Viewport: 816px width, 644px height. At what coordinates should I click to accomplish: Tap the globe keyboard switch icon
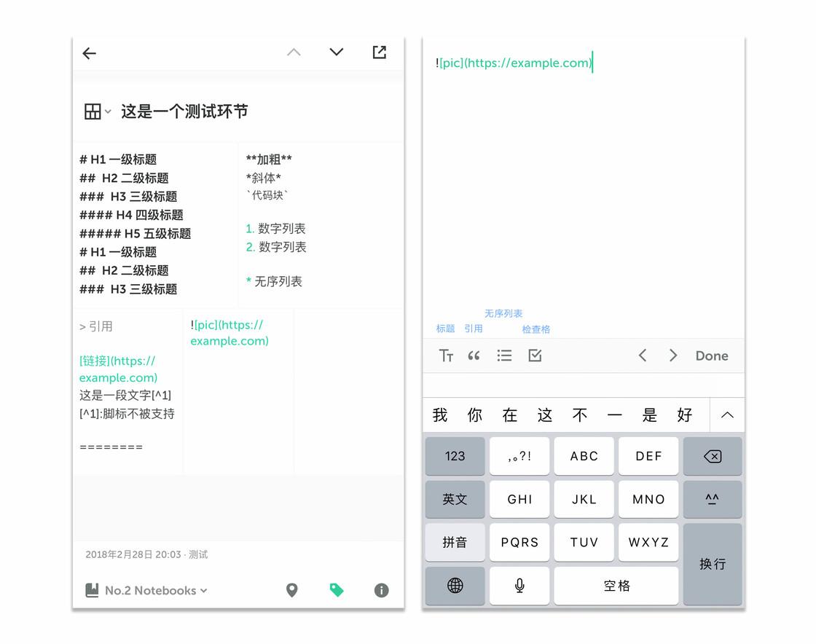(x=455, y=586)
